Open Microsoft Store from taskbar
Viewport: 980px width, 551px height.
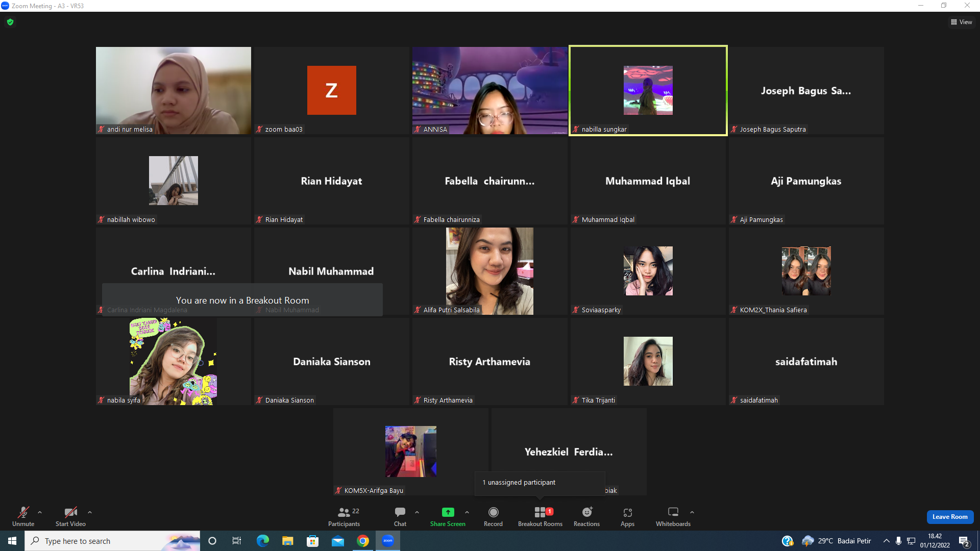[312, 541]
